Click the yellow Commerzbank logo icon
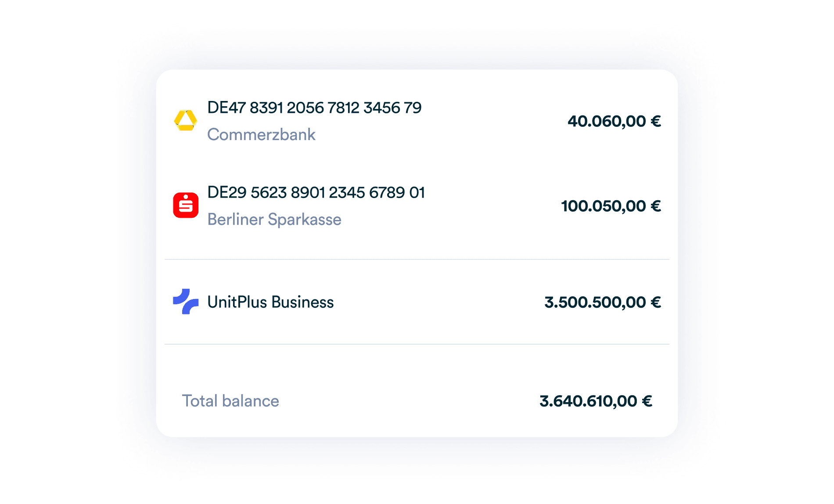 (186, 120)
